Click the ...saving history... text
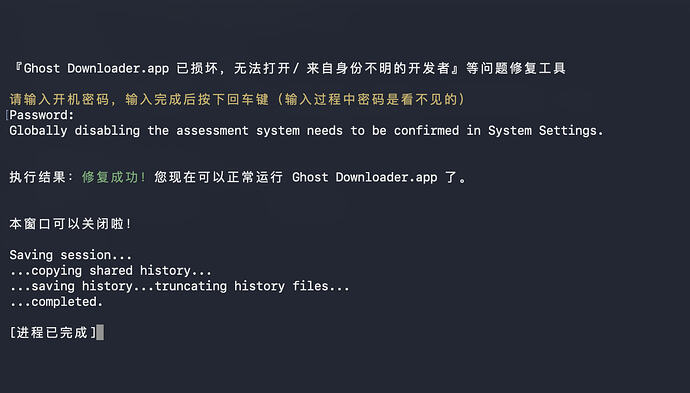The image size is (690, 393). click(81, 286)
